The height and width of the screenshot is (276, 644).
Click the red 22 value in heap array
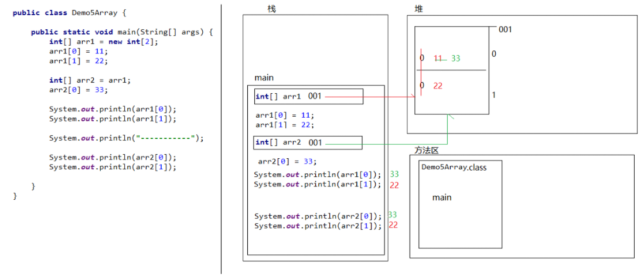coord(438,86)
